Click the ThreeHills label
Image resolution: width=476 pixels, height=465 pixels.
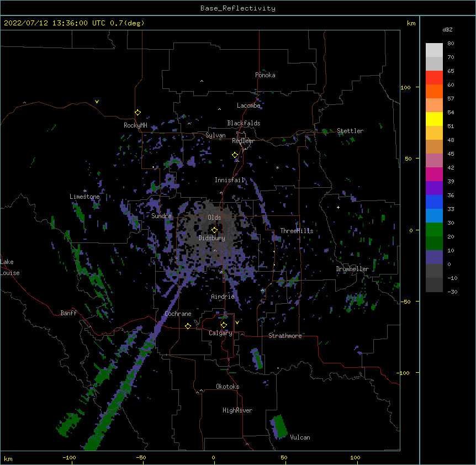[x=297, y=231]
